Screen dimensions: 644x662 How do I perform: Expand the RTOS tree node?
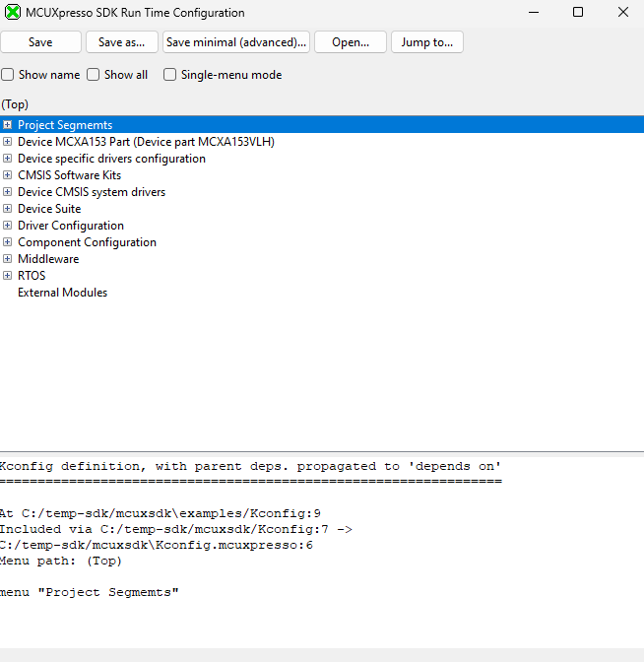[7, 276]
